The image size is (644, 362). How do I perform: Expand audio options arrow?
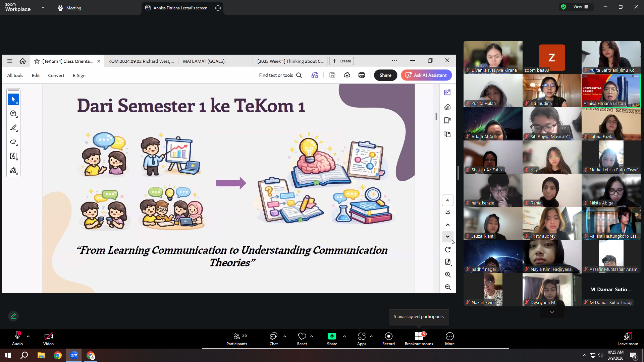[x=28, y=336]
